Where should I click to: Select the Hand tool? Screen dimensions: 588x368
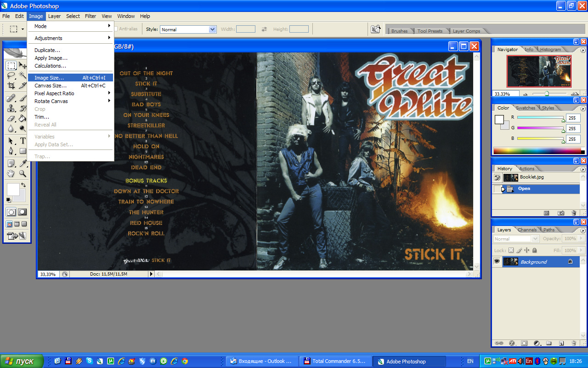(11, 173)
